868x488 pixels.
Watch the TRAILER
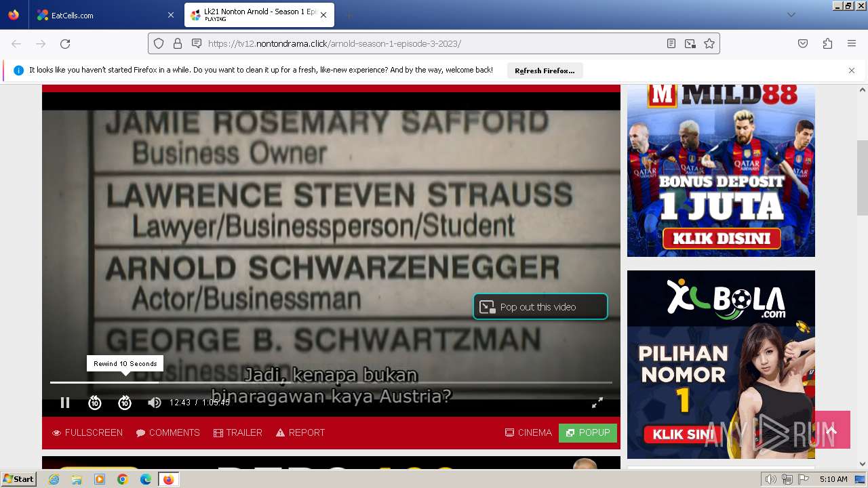(x=238, y=432)
